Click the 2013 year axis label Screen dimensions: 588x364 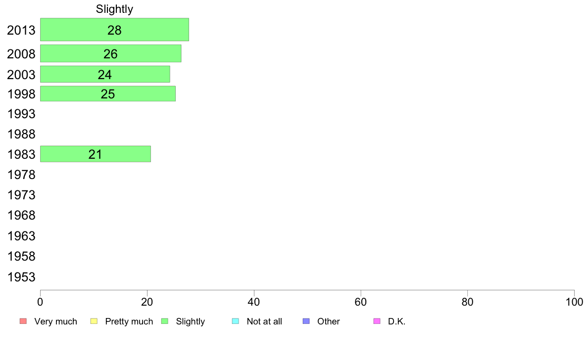(21, 30)
